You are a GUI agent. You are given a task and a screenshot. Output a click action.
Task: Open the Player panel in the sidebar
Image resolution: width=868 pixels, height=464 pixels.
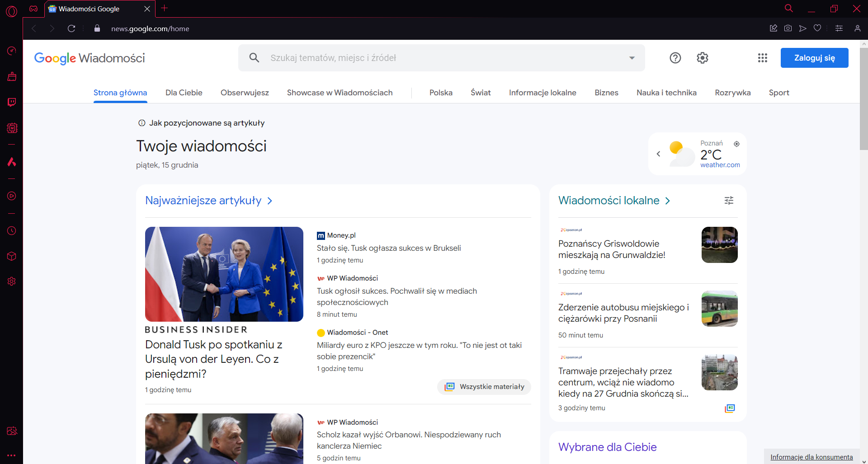[x=12, y=196]
